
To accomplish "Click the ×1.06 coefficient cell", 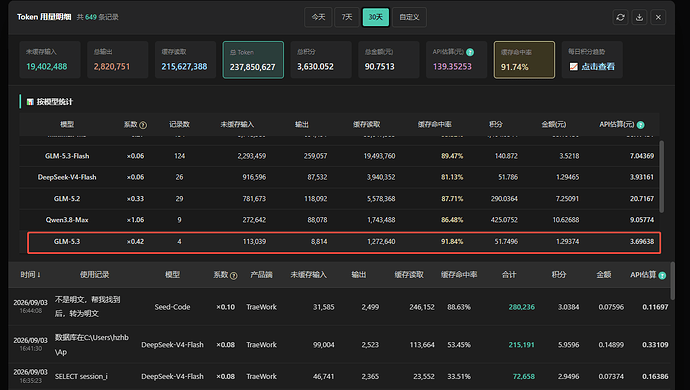I will click(x=135, y=220).
